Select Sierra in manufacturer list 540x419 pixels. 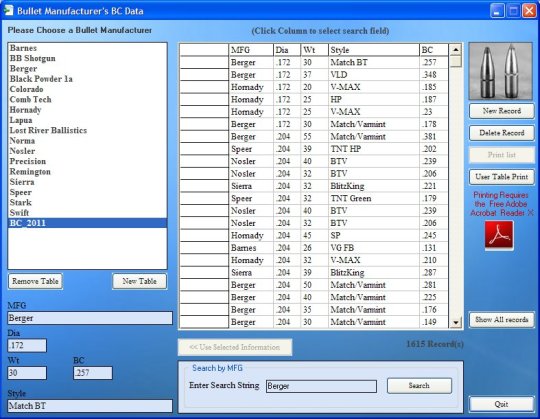(87, 182)
